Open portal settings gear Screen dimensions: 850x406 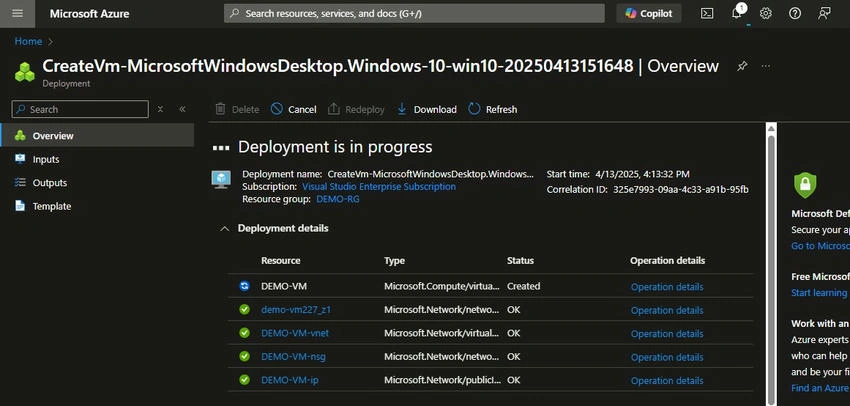pyautogui.click(x=765, y=14)
